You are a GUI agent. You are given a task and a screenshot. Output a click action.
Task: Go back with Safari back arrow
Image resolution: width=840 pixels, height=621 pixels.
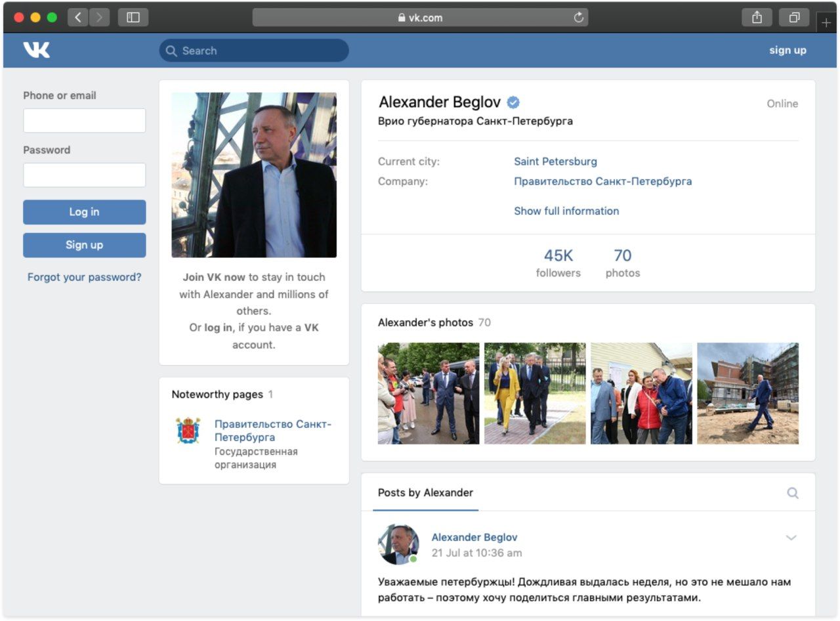pos(78,18)
